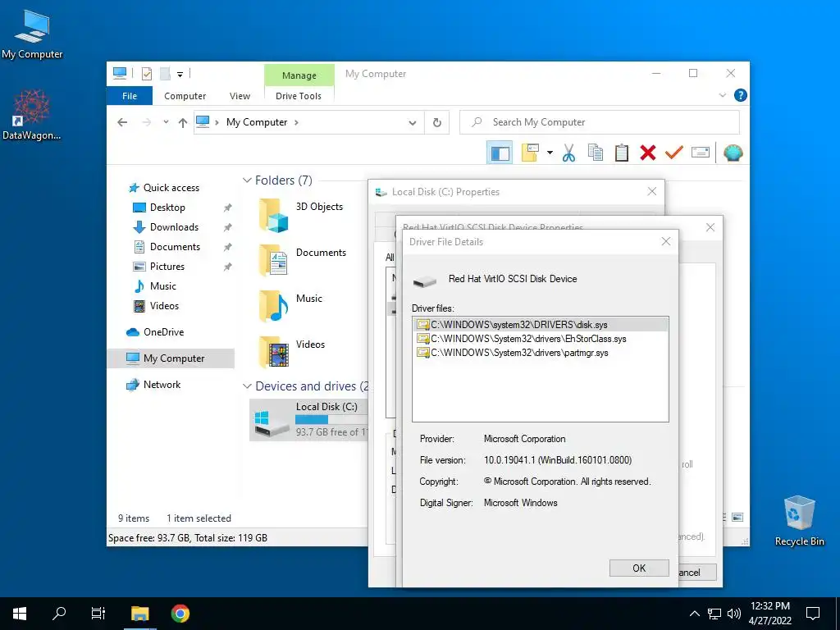Screen dimensions: 840x630
Task: Click the Properties quick access toolbar icon
Action: [146, 74]
